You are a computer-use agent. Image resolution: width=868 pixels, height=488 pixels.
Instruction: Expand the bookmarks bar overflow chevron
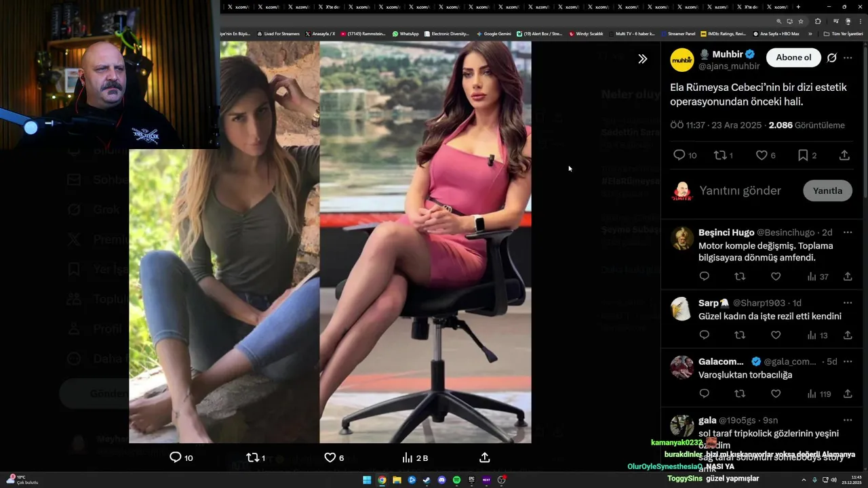click(x=810, y=34)
